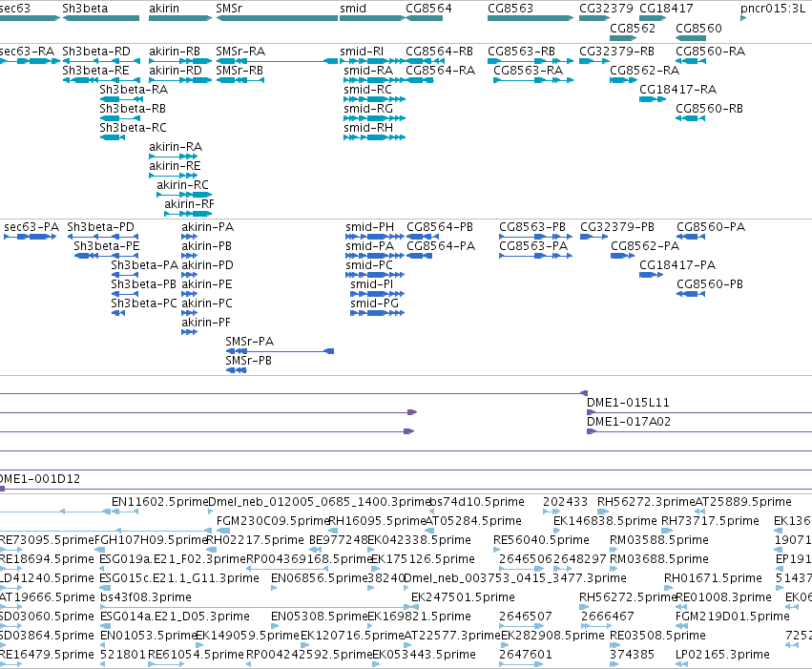
Task: Click the sec63-PA protein label
Action: (x=31, y=227)
